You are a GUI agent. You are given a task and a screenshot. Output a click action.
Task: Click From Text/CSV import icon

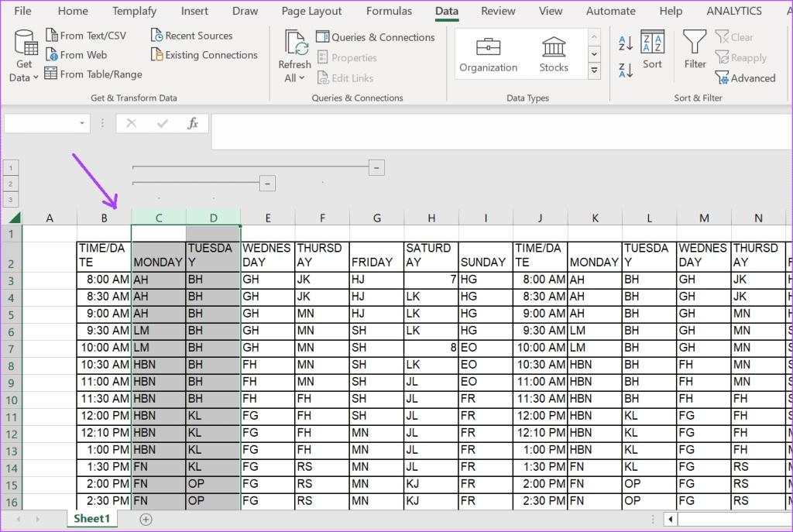[x=52, y=36]
